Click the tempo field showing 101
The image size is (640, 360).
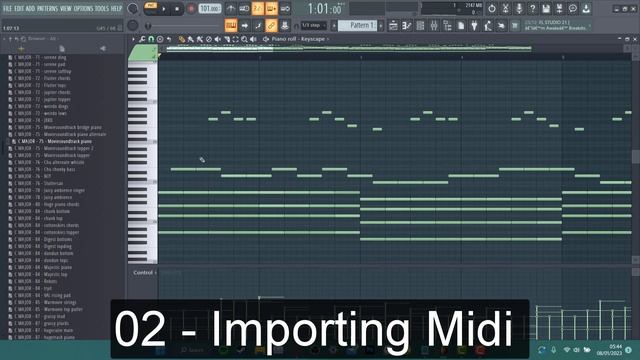pyautogui.click(x=210, y=9)
